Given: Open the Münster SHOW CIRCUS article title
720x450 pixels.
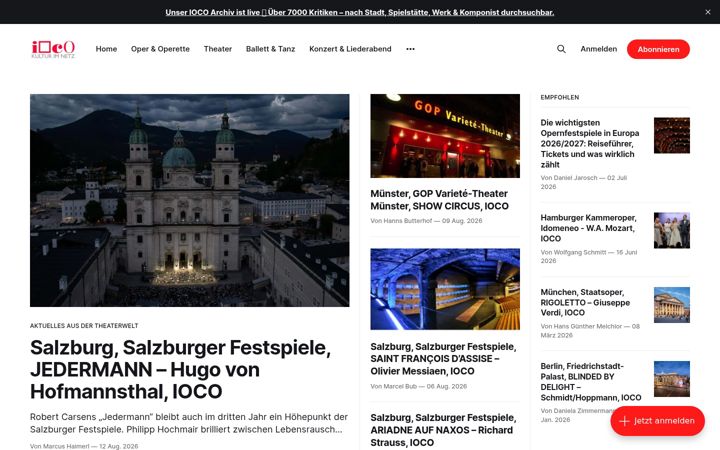Looking at the screenshot, I should point(439,200).
